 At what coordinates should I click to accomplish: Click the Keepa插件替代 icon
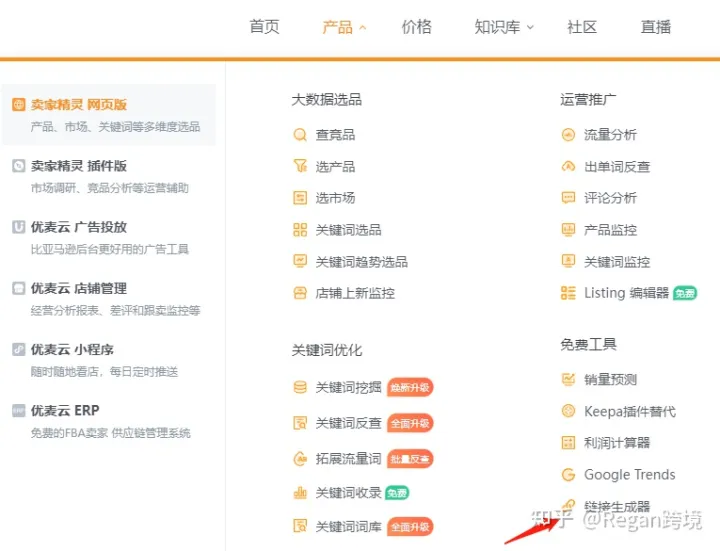[568, 411]
